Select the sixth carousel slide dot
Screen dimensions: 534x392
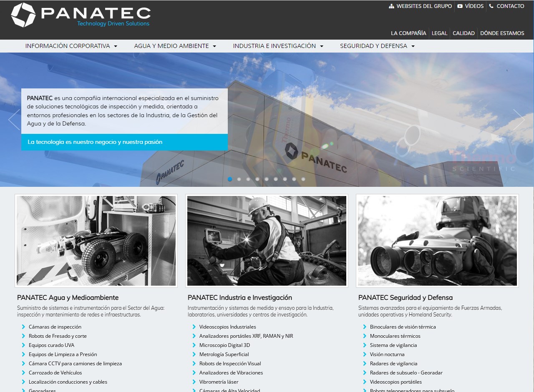point(276,179)
